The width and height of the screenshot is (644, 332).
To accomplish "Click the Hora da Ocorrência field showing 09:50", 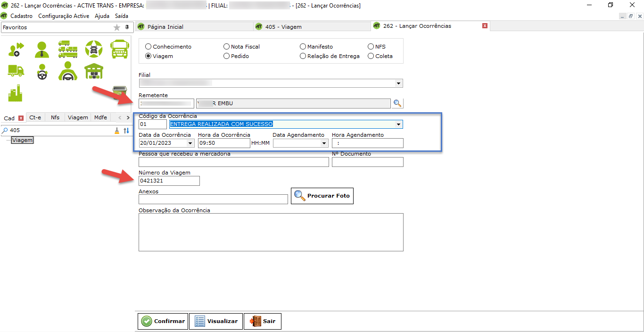I will tap(224, 143).
